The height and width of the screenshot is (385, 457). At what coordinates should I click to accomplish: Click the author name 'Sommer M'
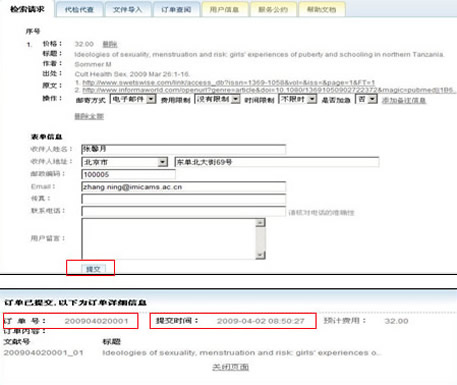tap(93, 64)
